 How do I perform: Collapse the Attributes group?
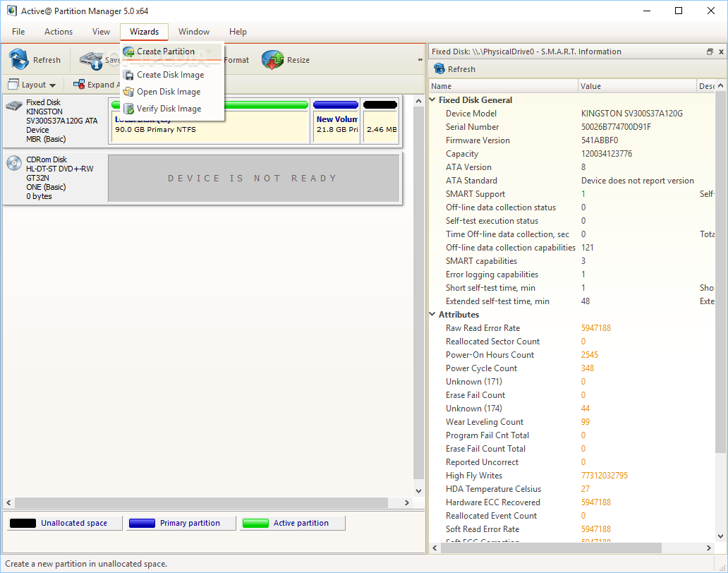click(x=432, y=314)
